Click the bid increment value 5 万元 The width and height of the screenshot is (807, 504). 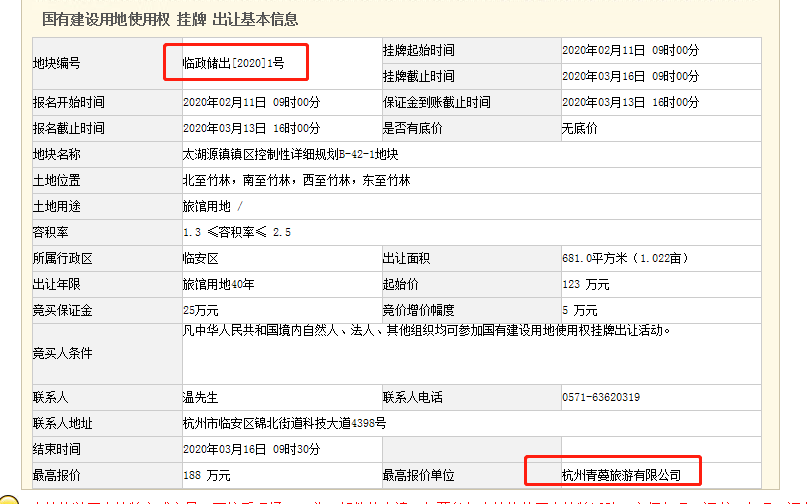point(579,311)
